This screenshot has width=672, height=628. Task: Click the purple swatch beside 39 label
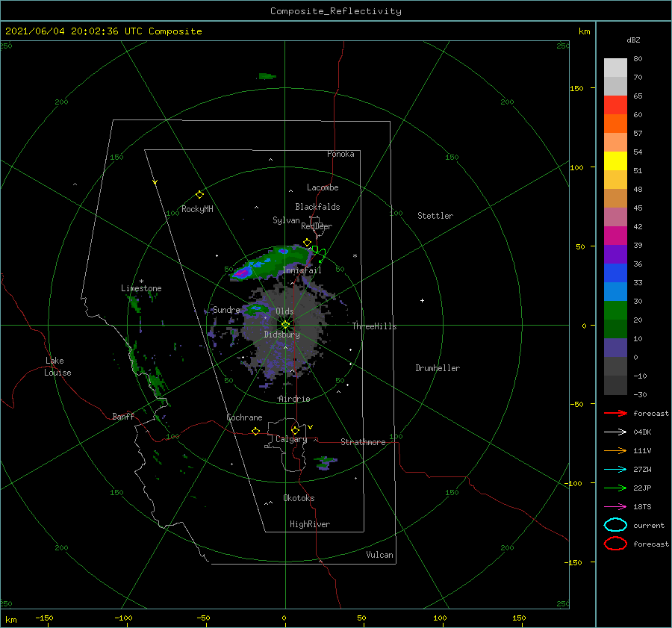click(615, 254)
